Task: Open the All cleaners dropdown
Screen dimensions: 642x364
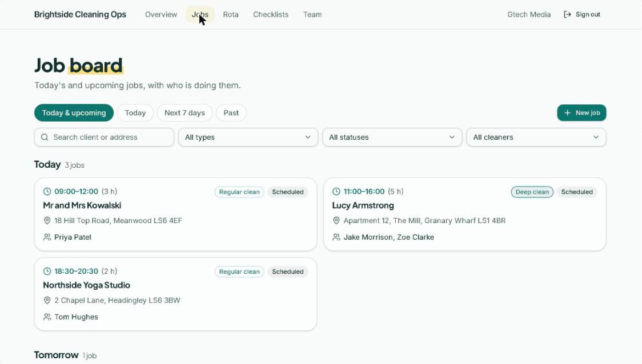Action: point(536,137)
